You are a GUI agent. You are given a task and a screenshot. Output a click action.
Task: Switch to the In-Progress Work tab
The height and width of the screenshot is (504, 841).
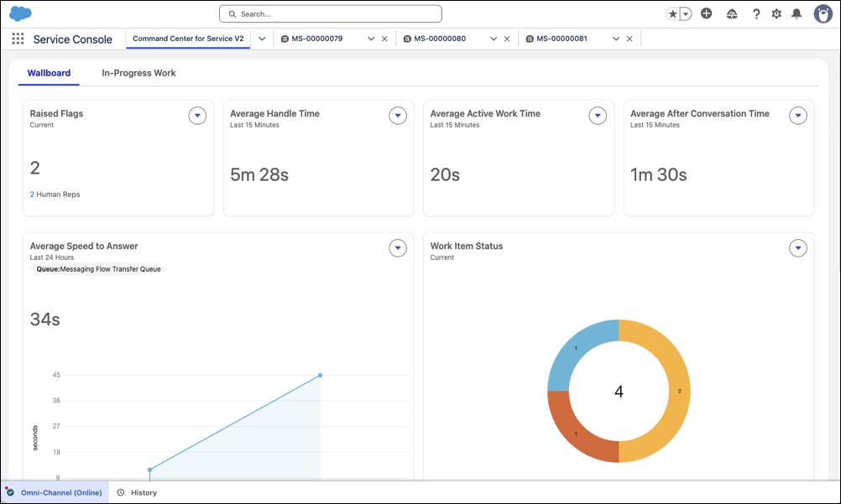[138, 73]
